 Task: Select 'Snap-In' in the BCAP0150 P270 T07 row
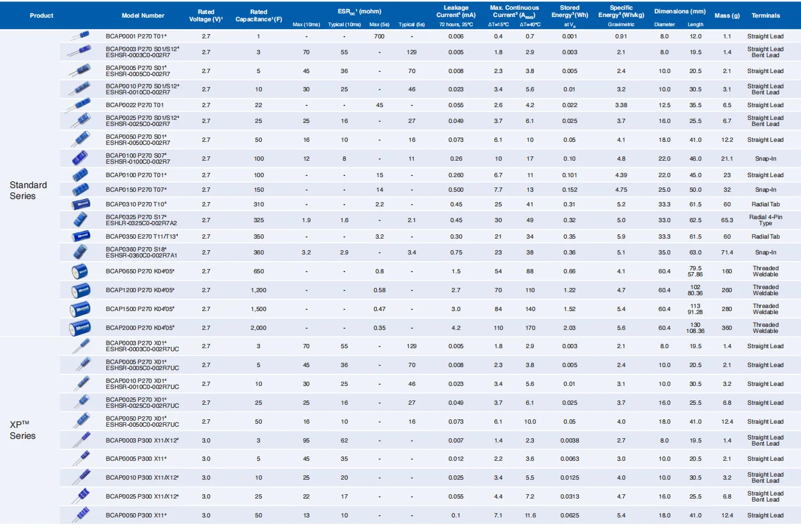click(x=766, y=190)
